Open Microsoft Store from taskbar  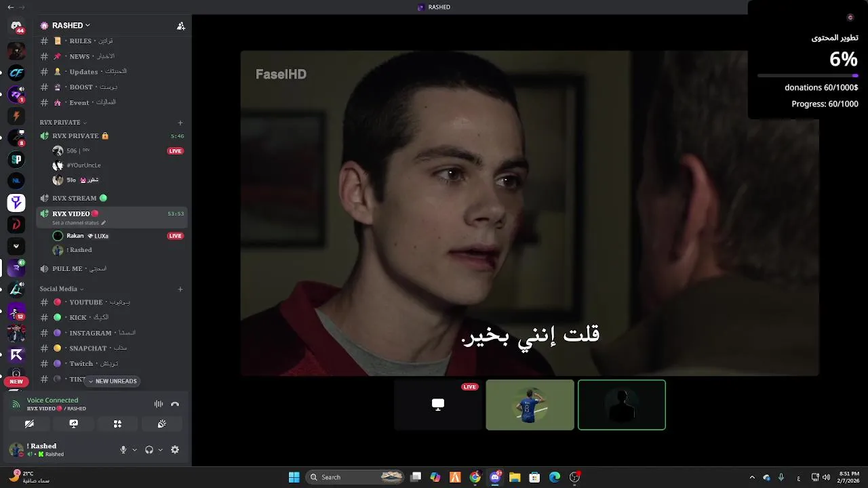pos(534,477)
